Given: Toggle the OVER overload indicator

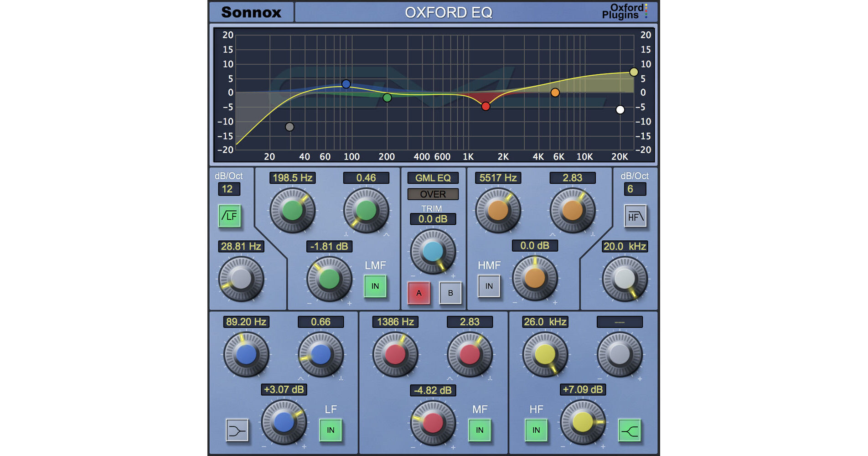Looking at the screenshot, I should coord(433,194).
